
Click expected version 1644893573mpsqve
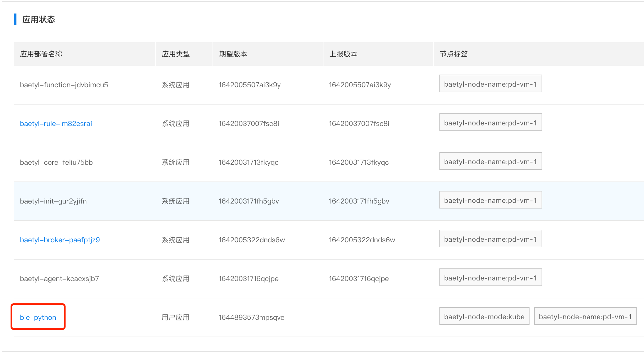click(x=252, y=317)
